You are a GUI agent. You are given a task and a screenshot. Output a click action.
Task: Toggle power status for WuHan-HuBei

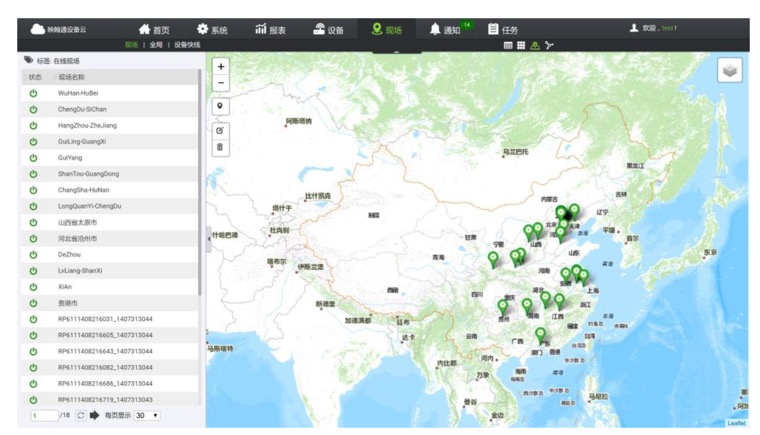coord(33,93)
